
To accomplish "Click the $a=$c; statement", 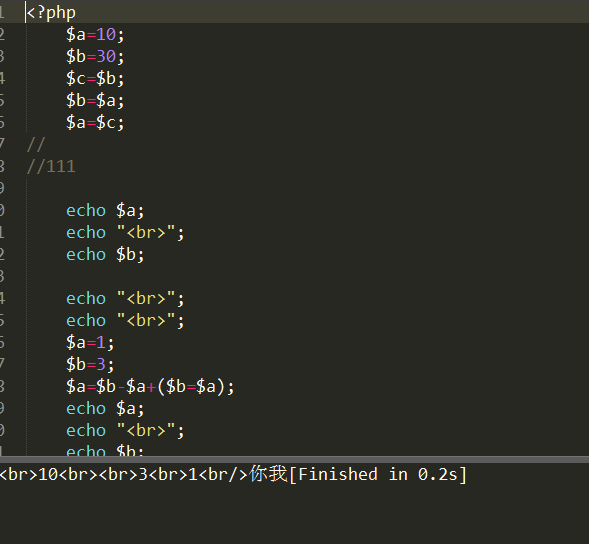I will [95, 122].
